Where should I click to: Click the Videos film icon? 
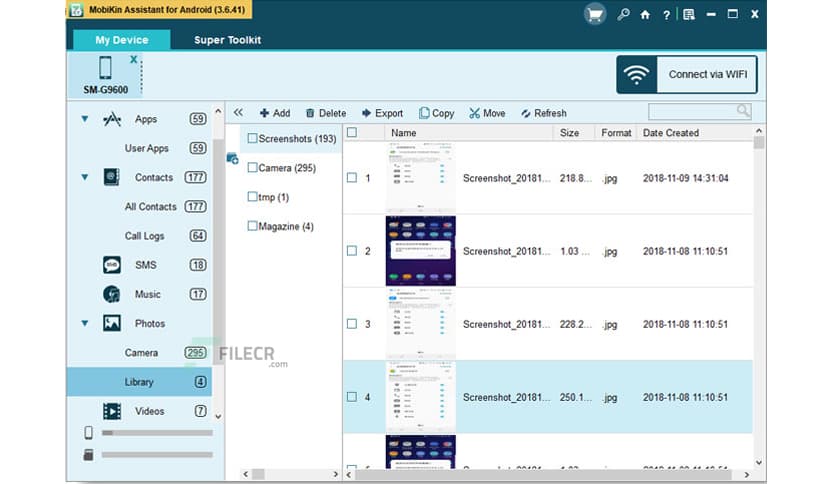pyautogui.click(x=112, y=411)
